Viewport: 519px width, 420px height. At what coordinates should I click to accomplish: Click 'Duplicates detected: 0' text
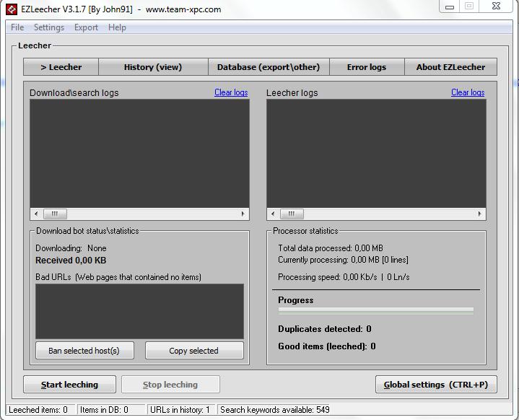coord(324,329)
